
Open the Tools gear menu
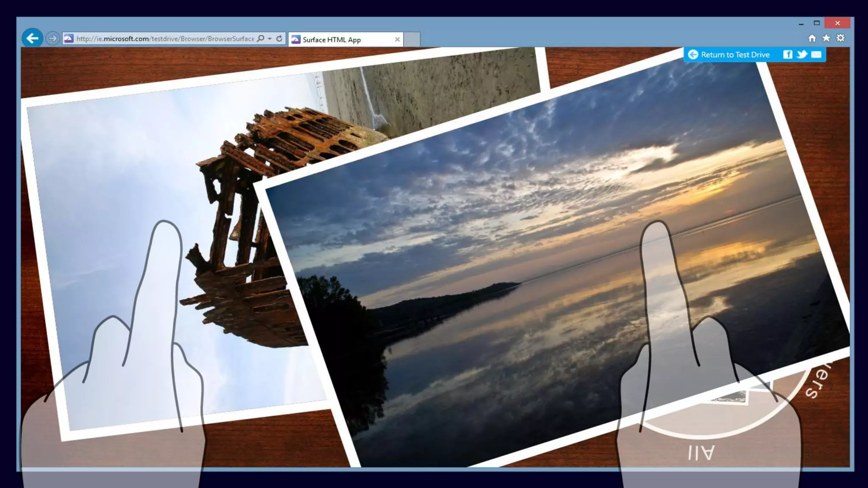point(840,39)
